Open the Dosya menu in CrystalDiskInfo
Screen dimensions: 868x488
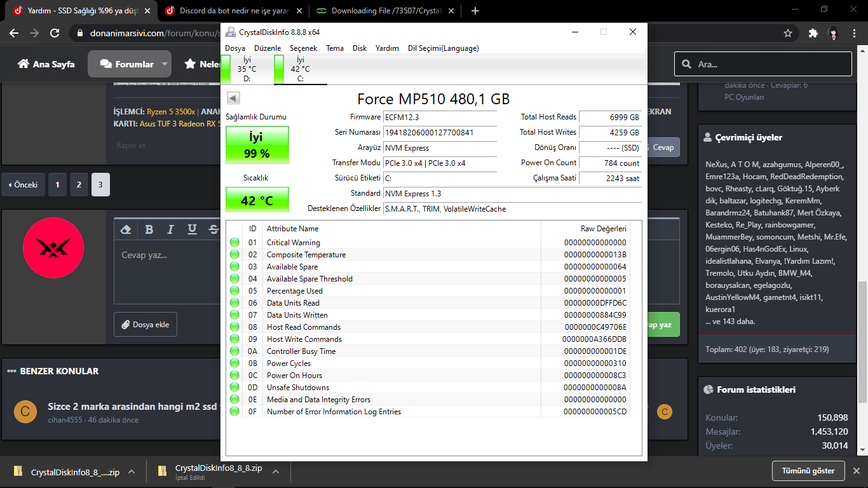pyautogui.click(x=235, y=48)
